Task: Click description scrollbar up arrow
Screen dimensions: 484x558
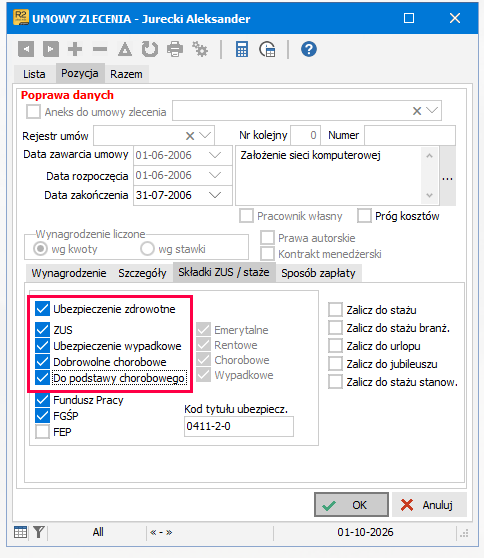Action: click(430, 156)
